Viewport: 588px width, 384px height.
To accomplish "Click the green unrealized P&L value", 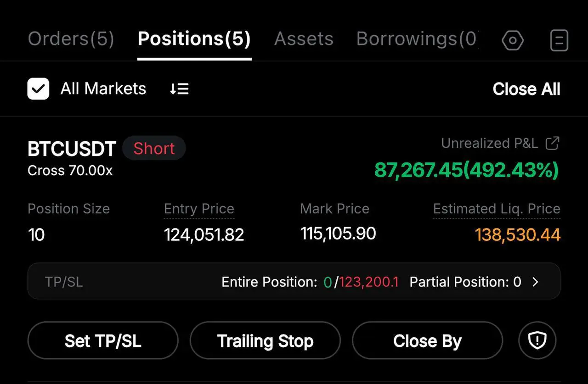I will point(467,170).
